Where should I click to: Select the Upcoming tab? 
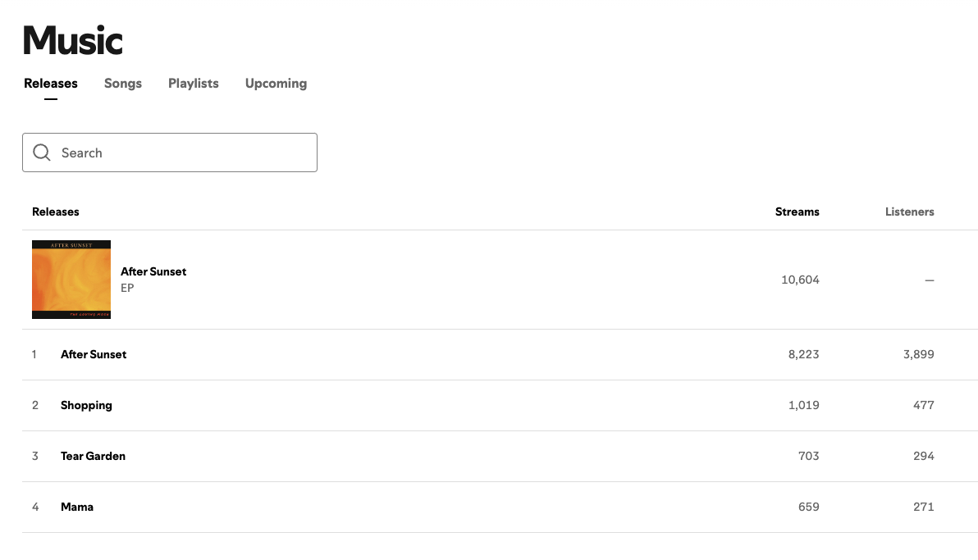pyautogui.click(x=276, y=84)
